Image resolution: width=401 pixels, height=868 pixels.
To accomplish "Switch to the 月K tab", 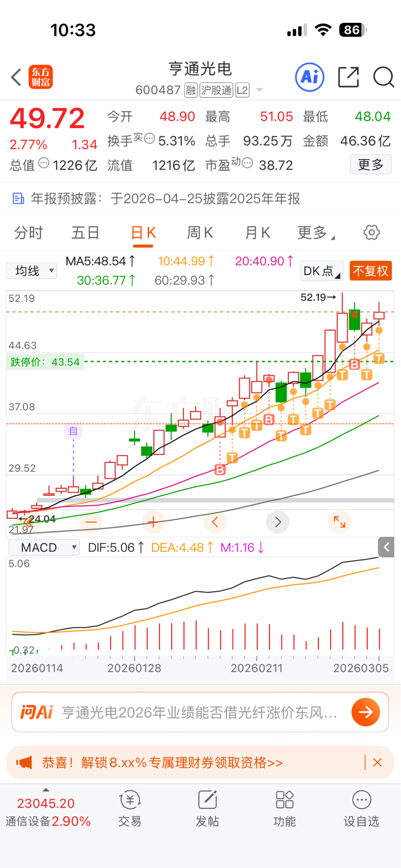I will [257, 233].
